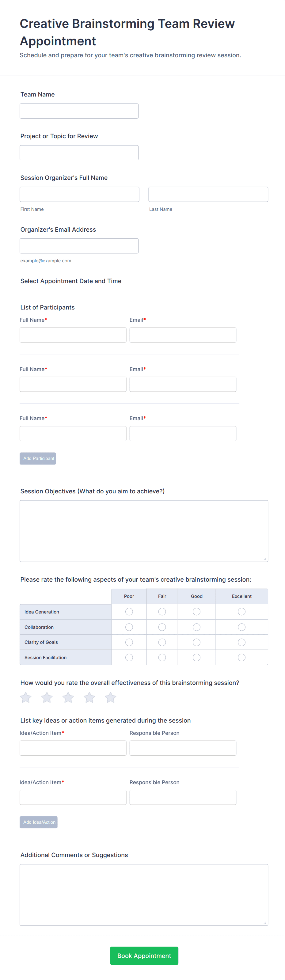This screenshot has width=285, height=980.
Task: Rate Idea Generation as Poor
Action: coord(129,611)
